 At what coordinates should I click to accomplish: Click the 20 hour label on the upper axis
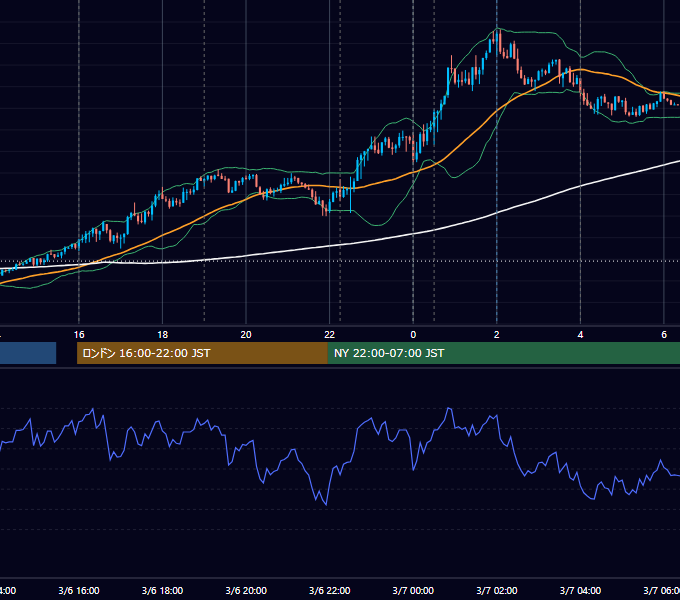pos(246,335)
